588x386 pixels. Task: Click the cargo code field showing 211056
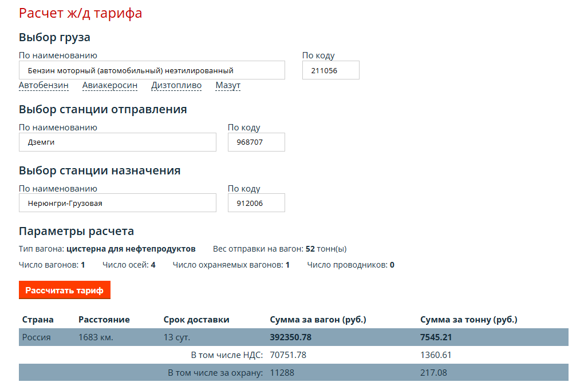[x=330, y=70]
